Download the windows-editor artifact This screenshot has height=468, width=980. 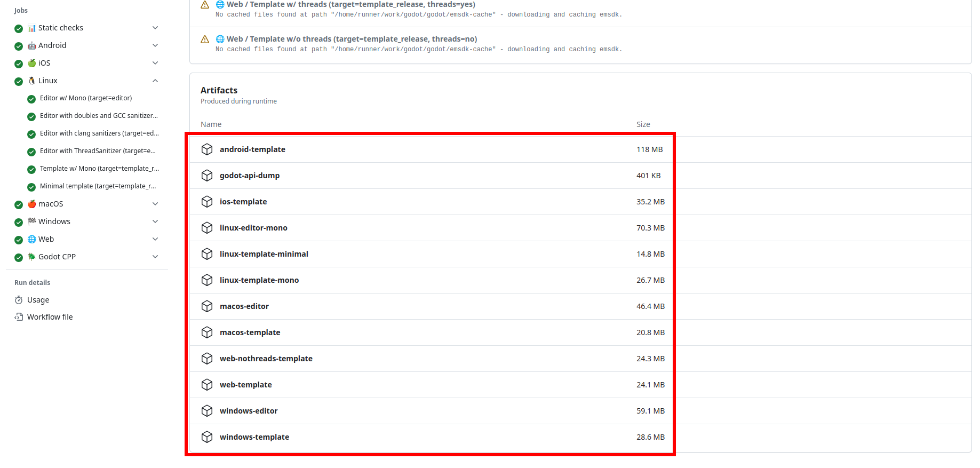[x=249, y=411]
